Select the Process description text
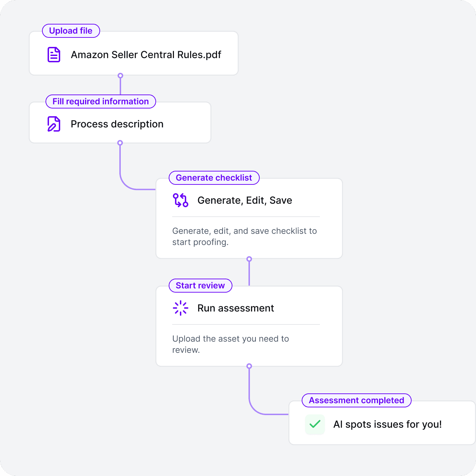 click(117, 124)
